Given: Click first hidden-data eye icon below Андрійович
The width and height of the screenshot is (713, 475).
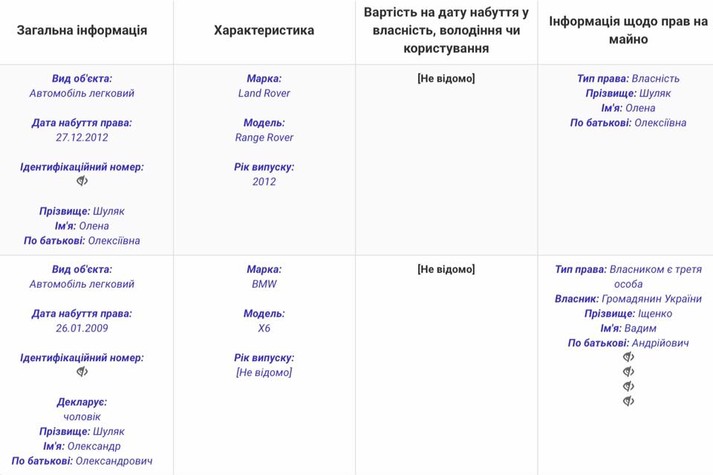Looking at the screenshot, I should (x=628, y=357).
